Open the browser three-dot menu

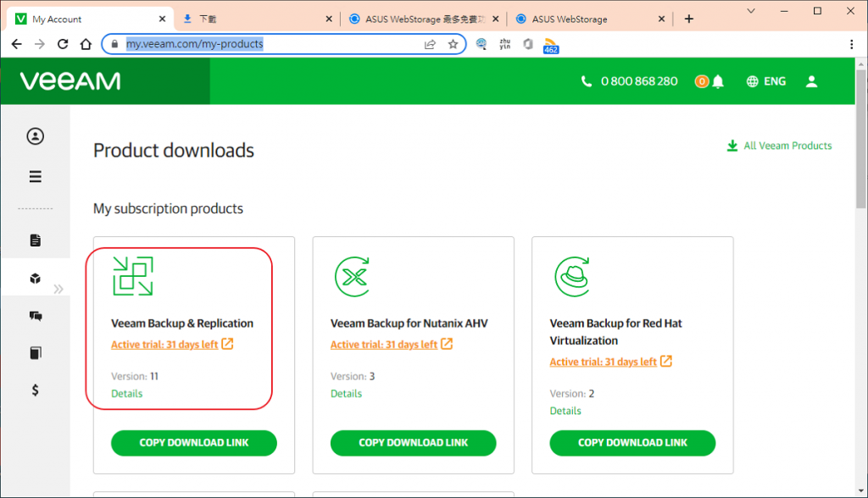[x=851, y=44]
